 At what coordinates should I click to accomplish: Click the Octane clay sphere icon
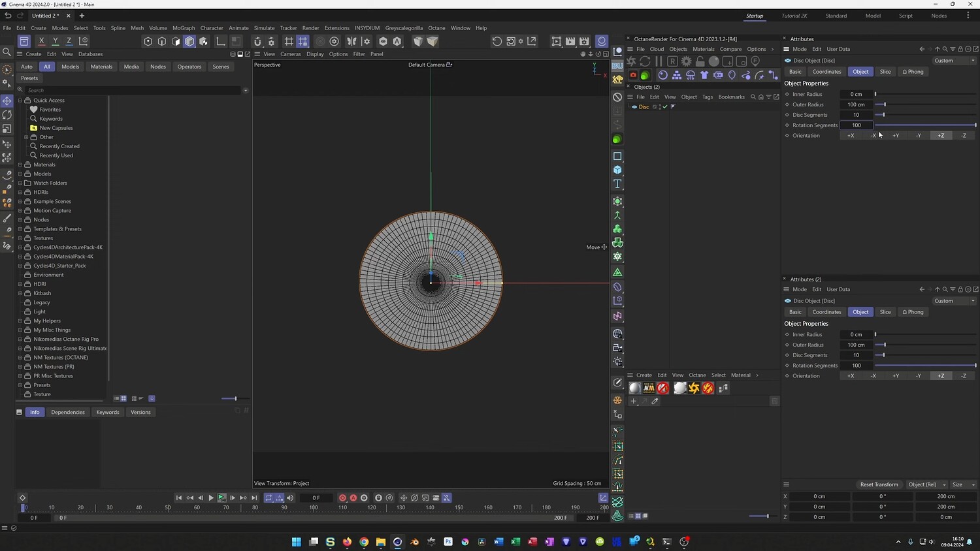coord(714,61)
